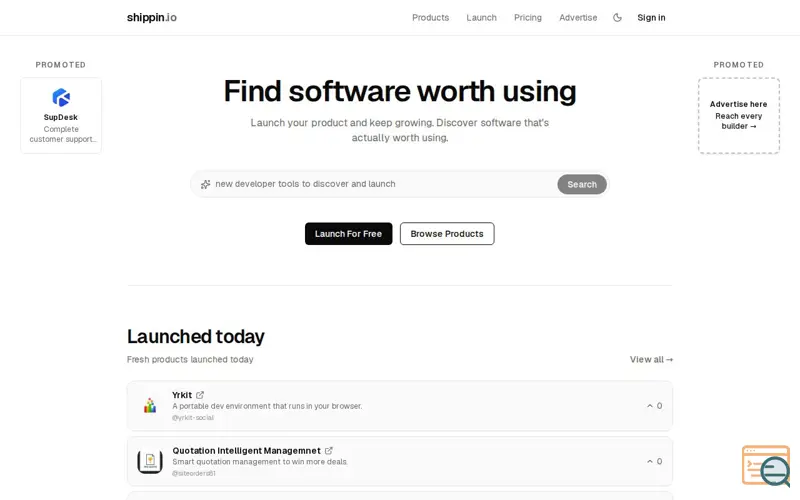
Task: Click the SupDesk logo icon
Action: point(61,97)
